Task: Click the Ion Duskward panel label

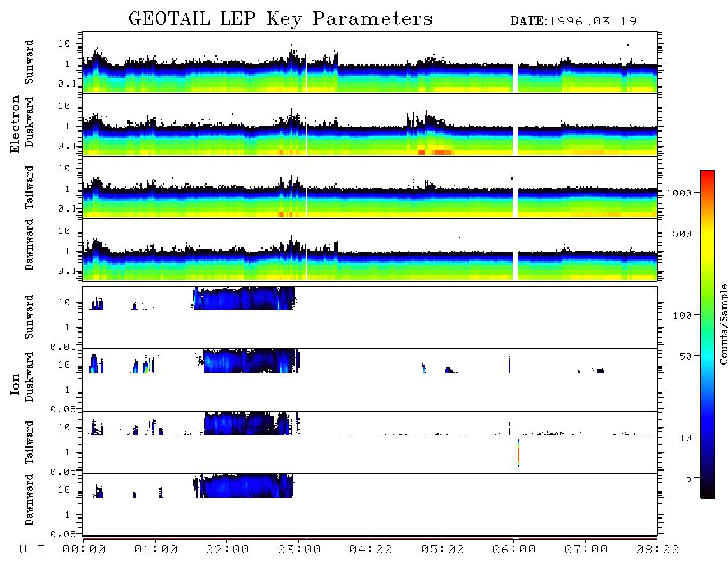Action: click(29, 377)
